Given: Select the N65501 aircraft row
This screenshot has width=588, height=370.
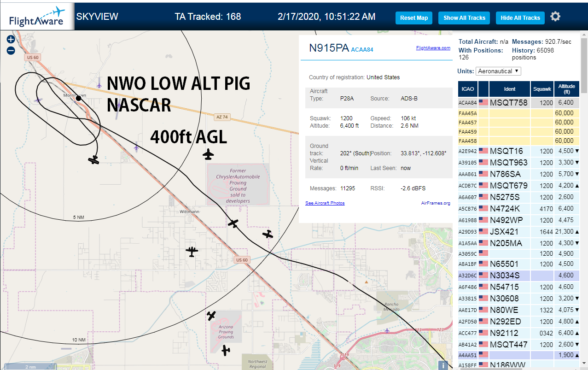Looking at the screenshot, I should (519, 264).
